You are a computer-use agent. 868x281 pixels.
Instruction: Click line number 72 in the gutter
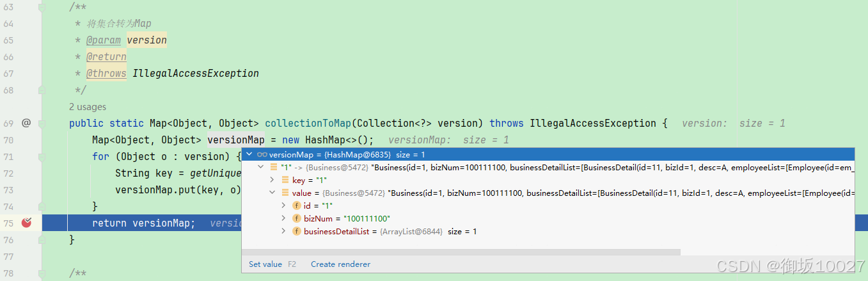tap(8, 173)
